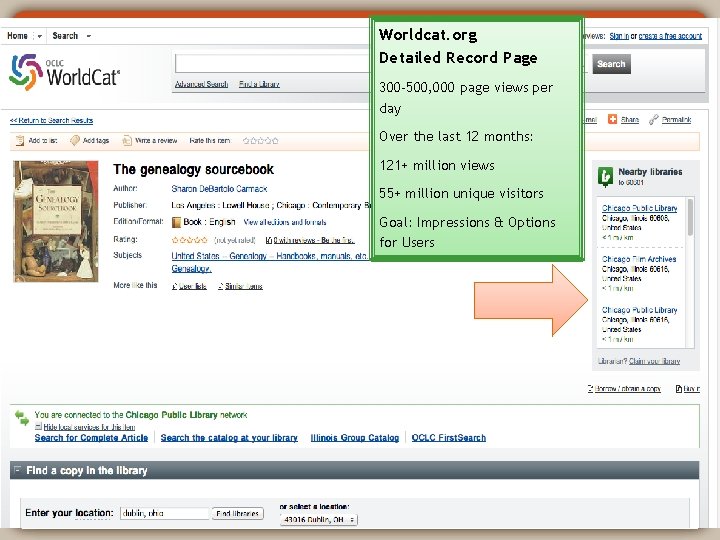The height and width of the screenshot is (540, 720).
Task: Click the Write a review icon
Action: pyautogui.click(x=127, y=141)
